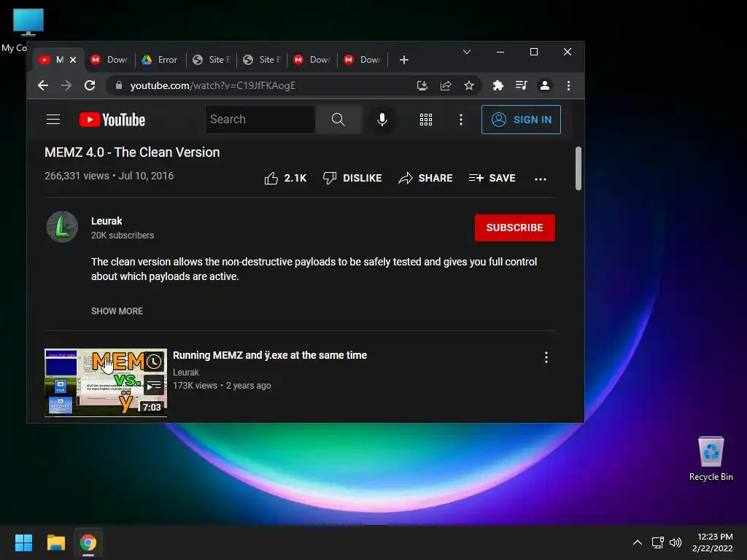This screenshot has height=560, width=747.
Task: Add suggested video to Watch Later
Action: [x=154, y=362]
